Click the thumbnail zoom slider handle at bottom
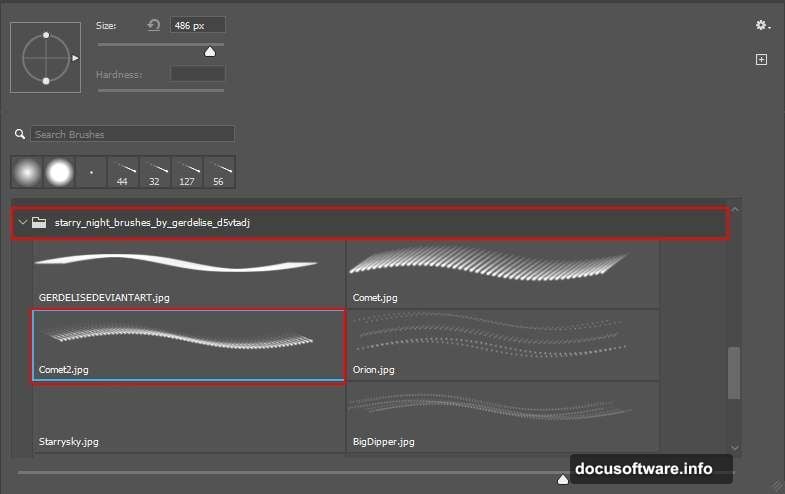 pos(562,480)
